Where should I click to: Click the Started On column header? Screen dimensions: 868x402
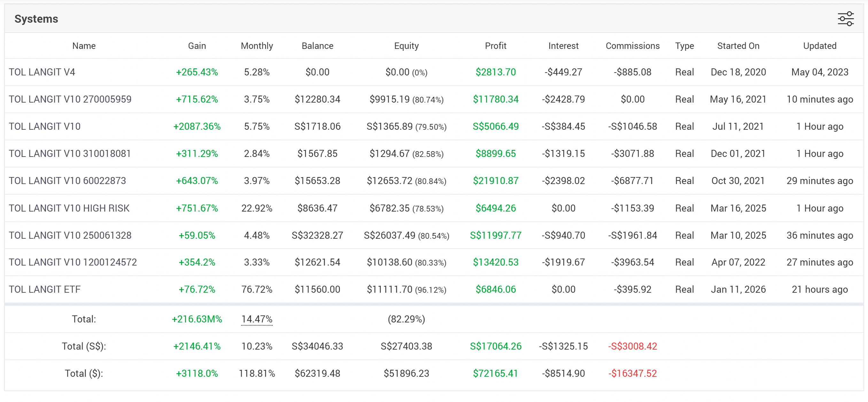pos(738,46)
